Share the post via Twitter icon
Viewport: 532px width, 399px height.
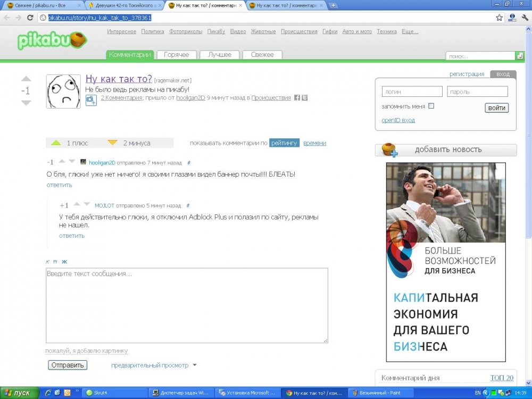(x=305, y=98)
